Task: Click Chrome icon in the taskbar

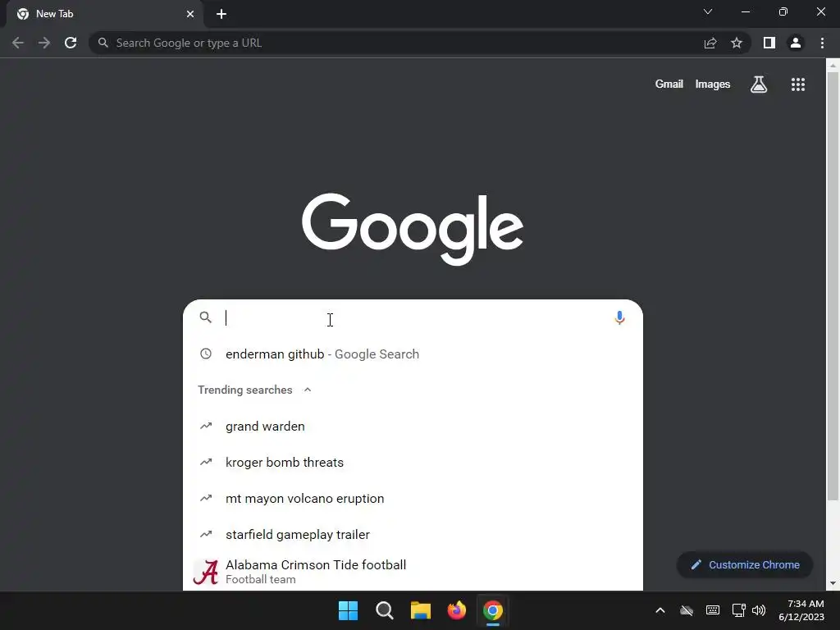Action: (x=493, y=610)
